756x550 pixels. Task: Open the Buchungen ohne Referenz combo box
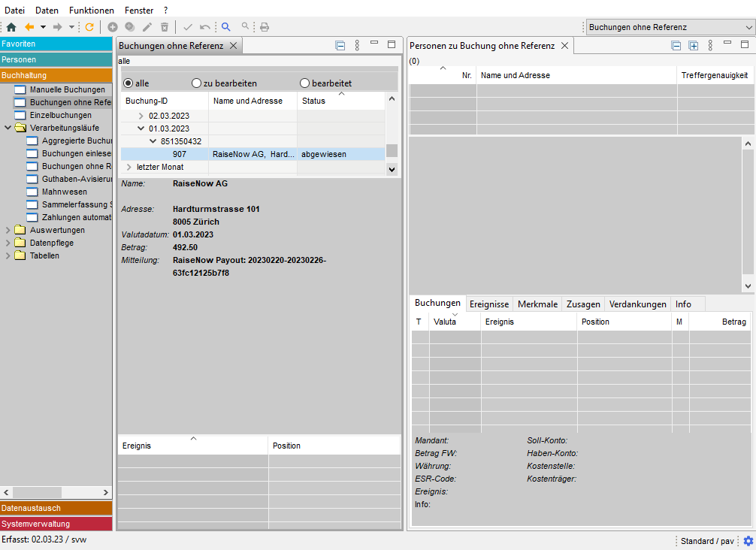tap(670, 27)
